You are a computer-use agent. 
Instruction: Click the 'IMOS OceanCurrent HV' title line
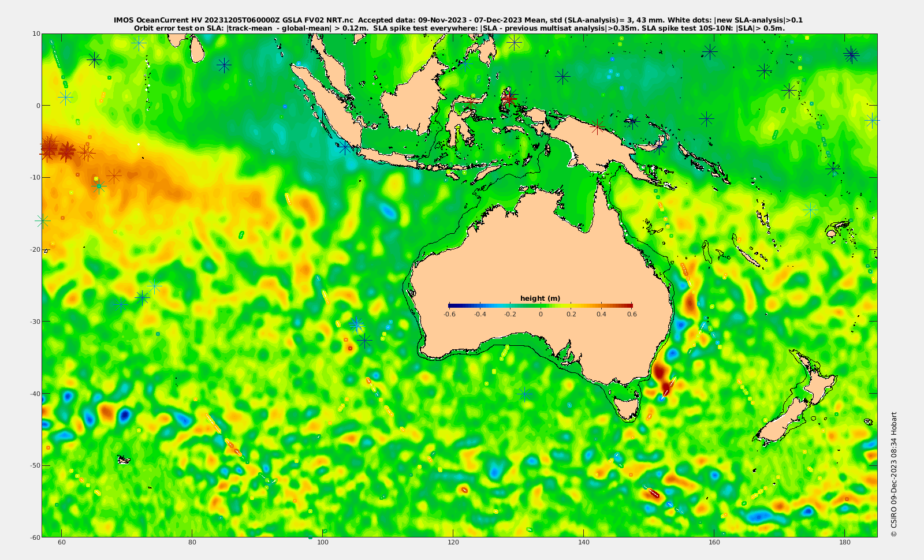458,20
